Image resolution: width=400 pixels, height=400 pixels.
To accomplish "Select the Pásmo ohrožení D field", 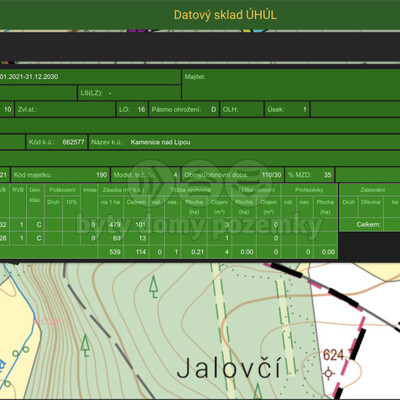I will coord(184,109).
